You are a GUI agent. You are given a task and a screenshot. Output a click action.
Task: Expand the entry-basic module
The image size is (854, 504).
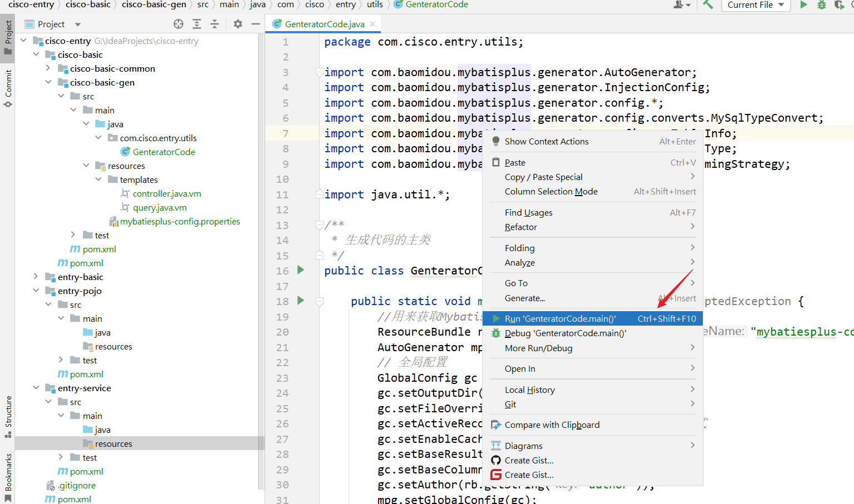point(36,277)
